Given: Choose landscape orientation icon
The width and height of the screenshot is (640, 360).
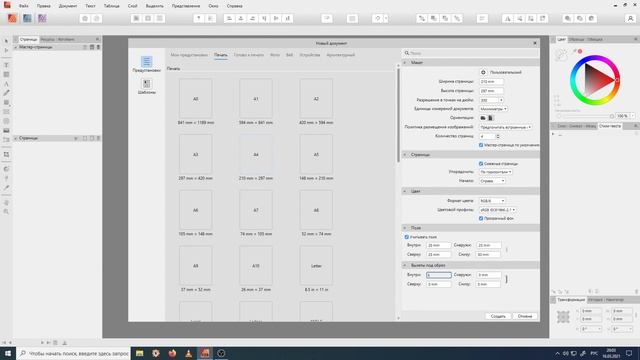Looking at the screenshot, I should click(483, 118).
